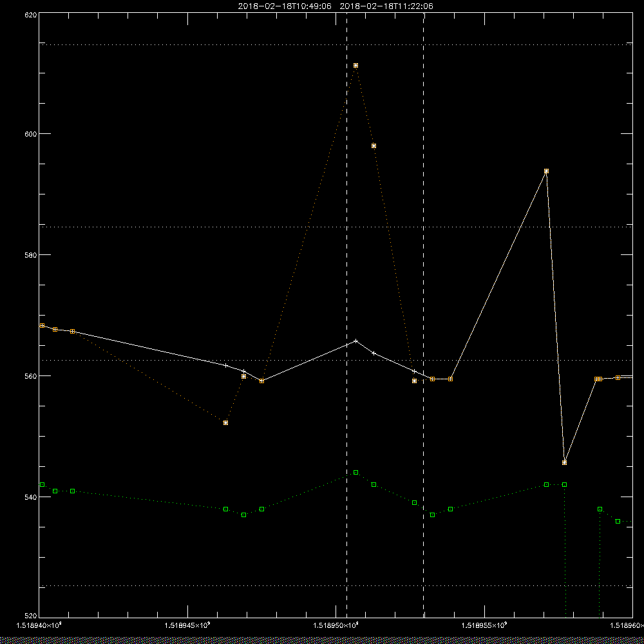Select the white plus marker at the white line's central peak
644x644 pixels.
coord(355,341)
